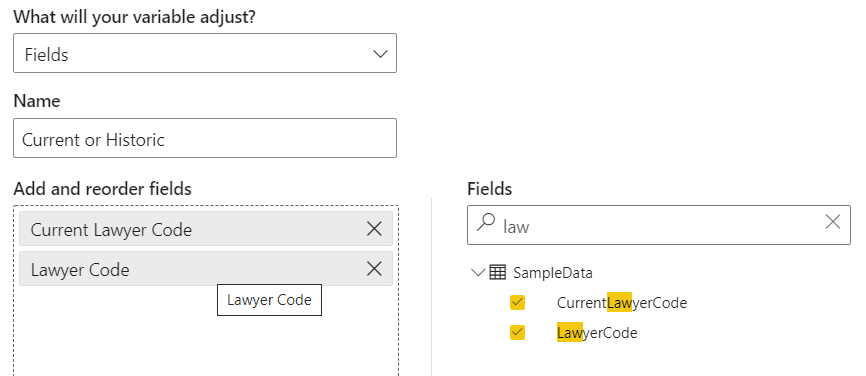Select the SampleData table label

coord(553,273)
